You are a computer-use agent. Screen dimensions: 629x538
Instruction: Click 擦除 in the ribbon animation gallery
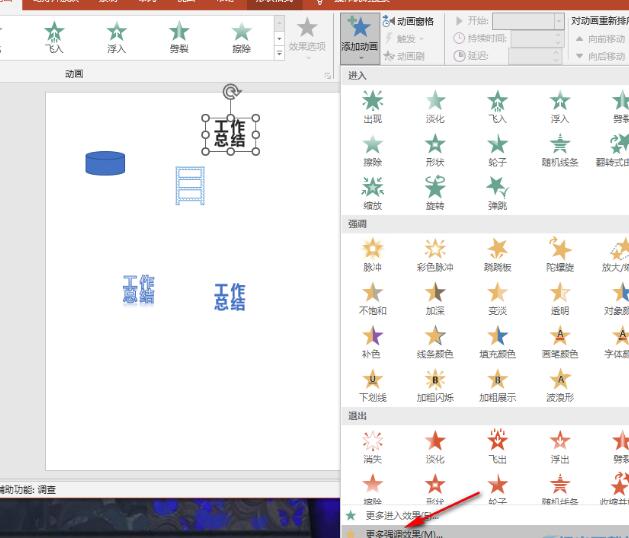click(241, 37)
